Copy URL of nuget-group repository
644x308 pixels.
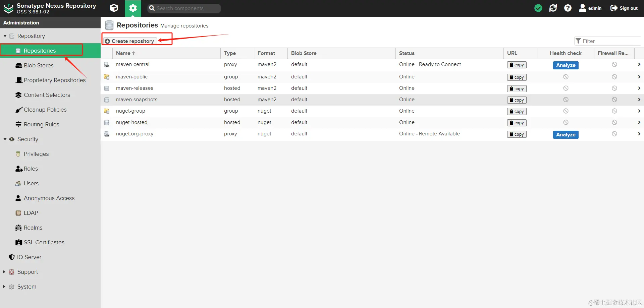(517, 112)
